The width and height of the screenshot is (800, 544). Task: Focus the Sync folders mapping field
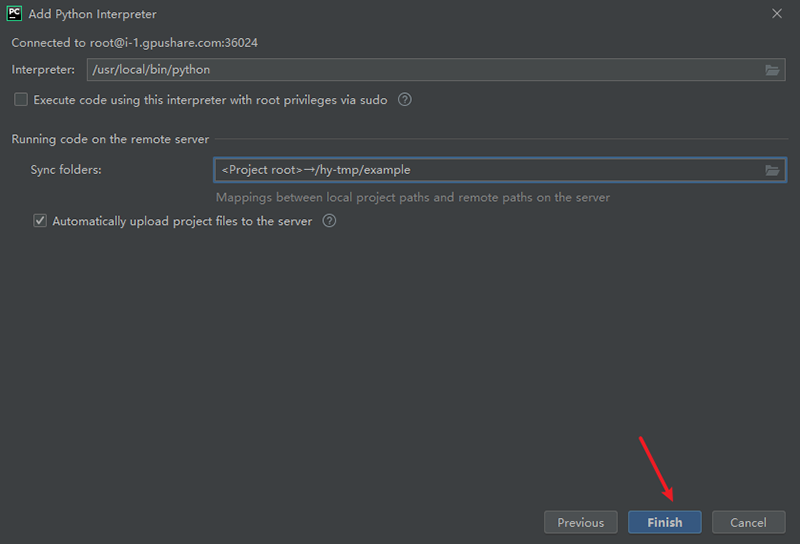pyautogui.click(x=499, y=170)
